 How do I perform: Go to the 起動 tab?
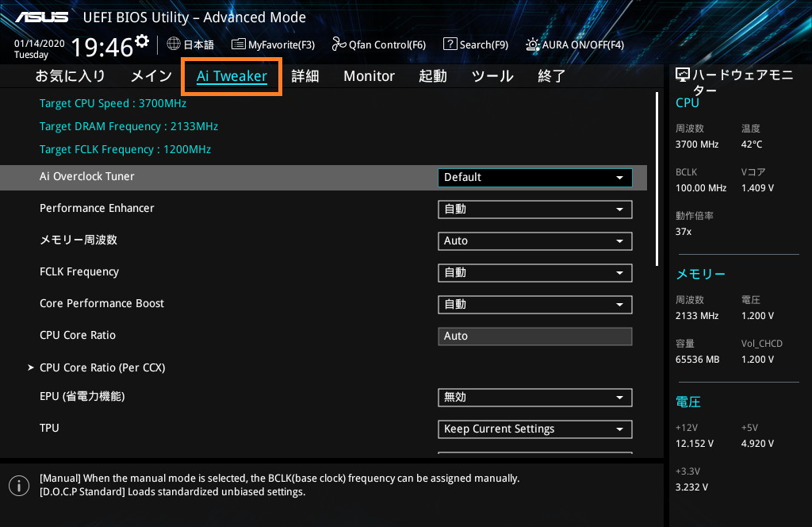(x=433, y=76)
